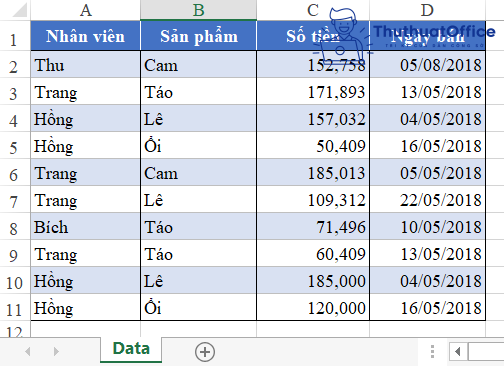This screenshot has width=504, height=366.
Task: Select 'Hồng' in row 10
Action: pos(86,281)
